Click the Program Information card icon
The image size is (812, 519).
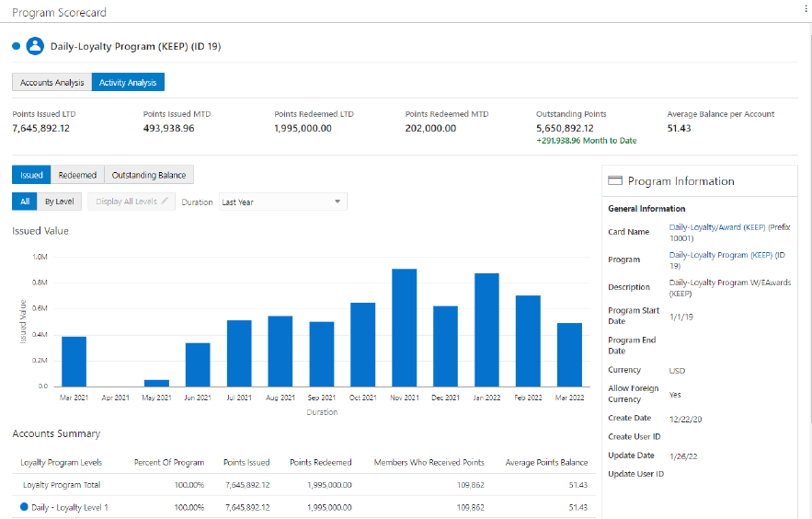pyautogui.click(x=614, y=180)
